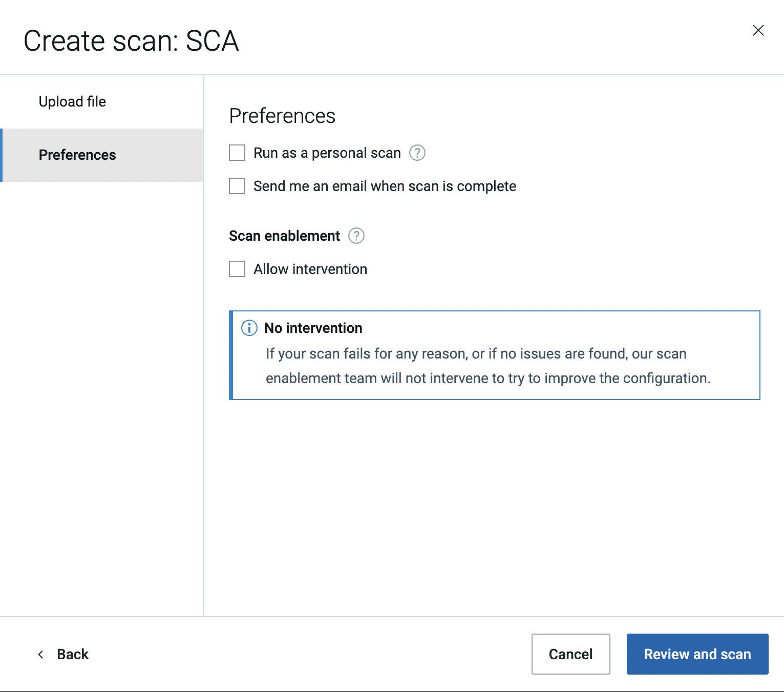
Task: Click the Run as a personal scan label
Action: tap(327, 153)
